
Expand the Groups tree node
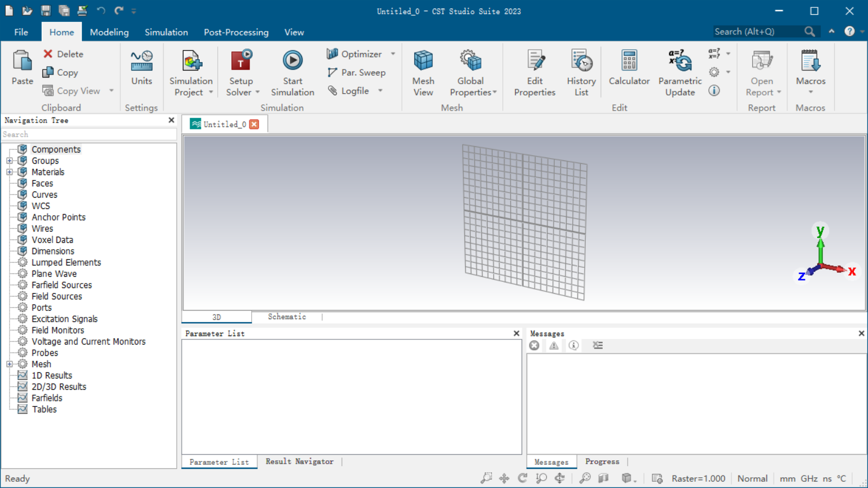point(10,161)
